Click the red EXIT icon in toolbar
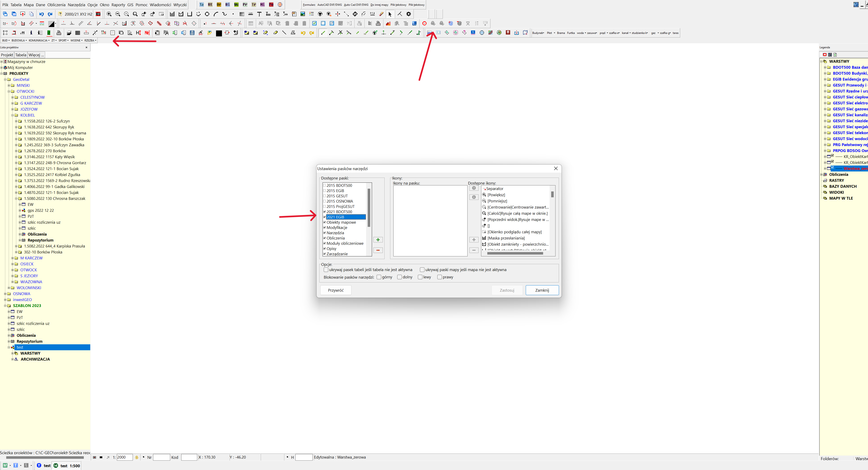The width and height of the screenshot is (868, 470). click(x=98, y=14)
